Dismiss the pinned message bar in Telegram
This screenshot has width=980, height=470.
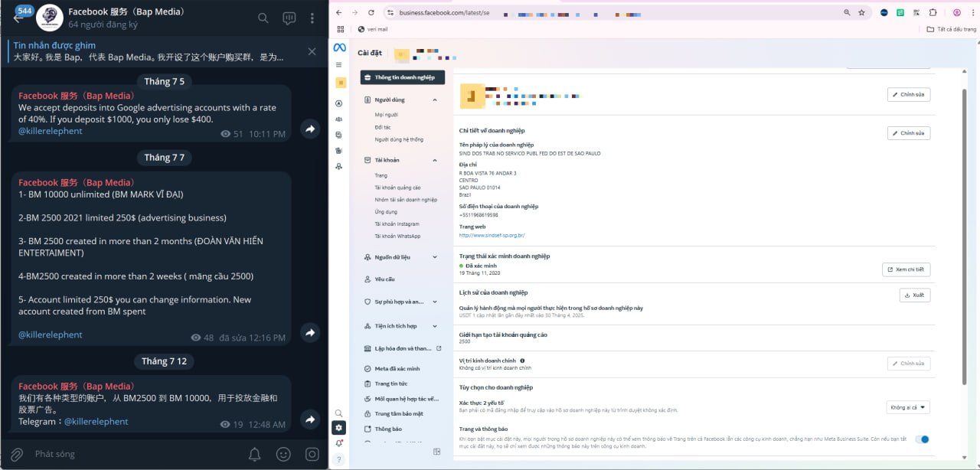coord(312,51)
